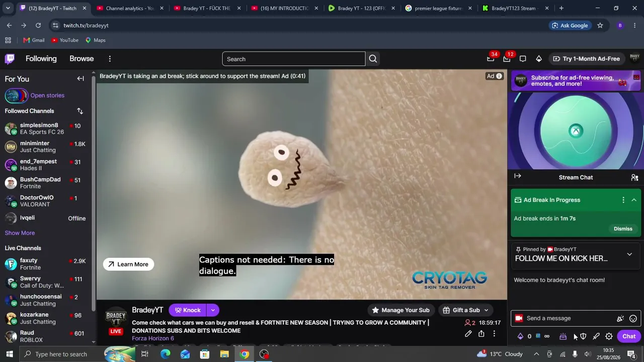Open the faxuty live channel
Viewport: 644px width, 362px height.
(x=46, y=264)
